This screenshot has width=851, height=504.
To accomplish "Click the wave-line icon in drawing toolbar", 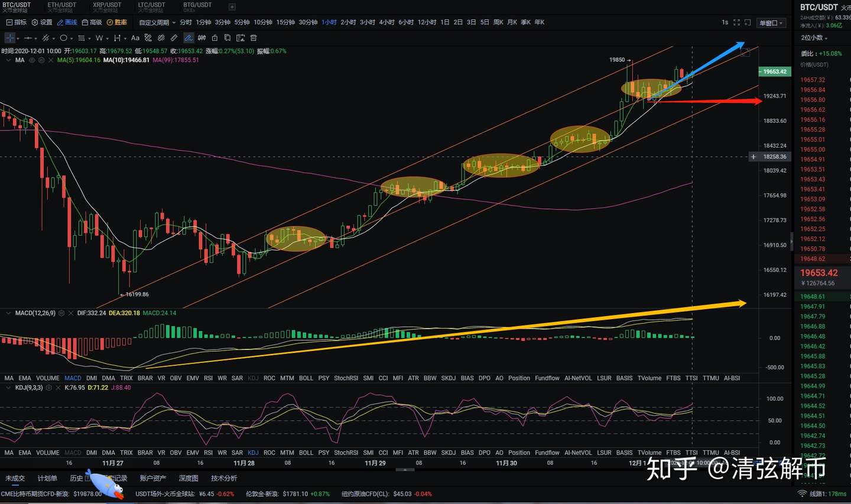I will pyautogui.click(x=202, y=38).
